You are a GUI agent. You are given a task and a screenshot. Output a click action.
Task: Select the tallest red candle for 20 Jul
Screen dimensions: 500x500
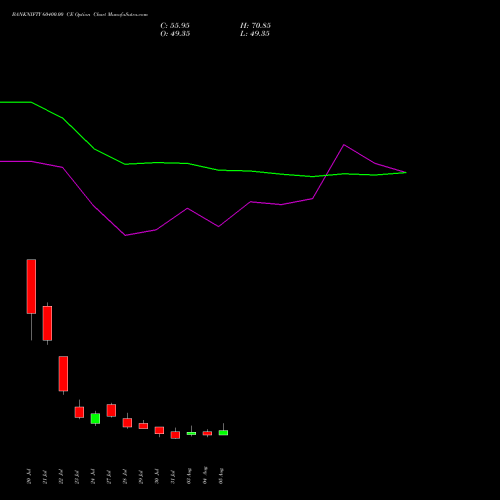click(31, 286)
